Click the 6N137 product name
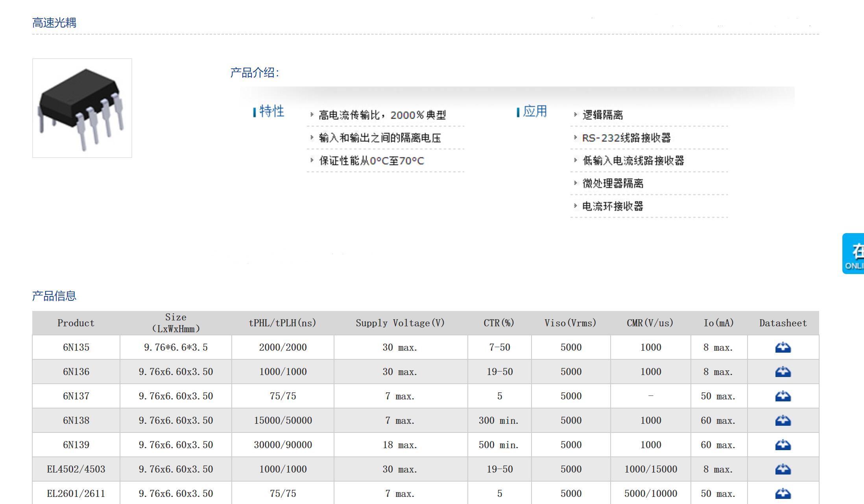Image resolution: width=864 pixels, height=504 pixels. point(76,396)
